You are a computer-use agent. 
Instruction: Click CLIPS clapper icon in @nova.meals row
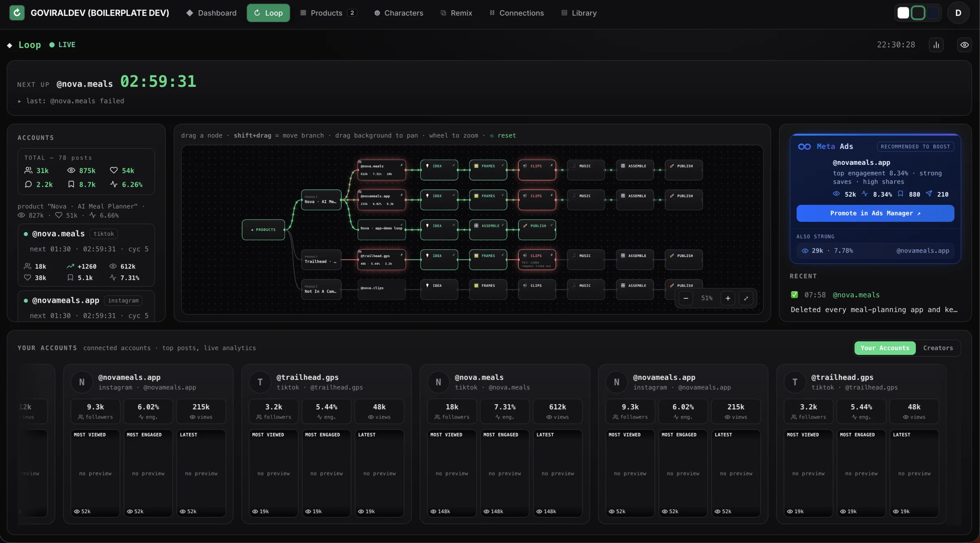[x=525, y=166]
